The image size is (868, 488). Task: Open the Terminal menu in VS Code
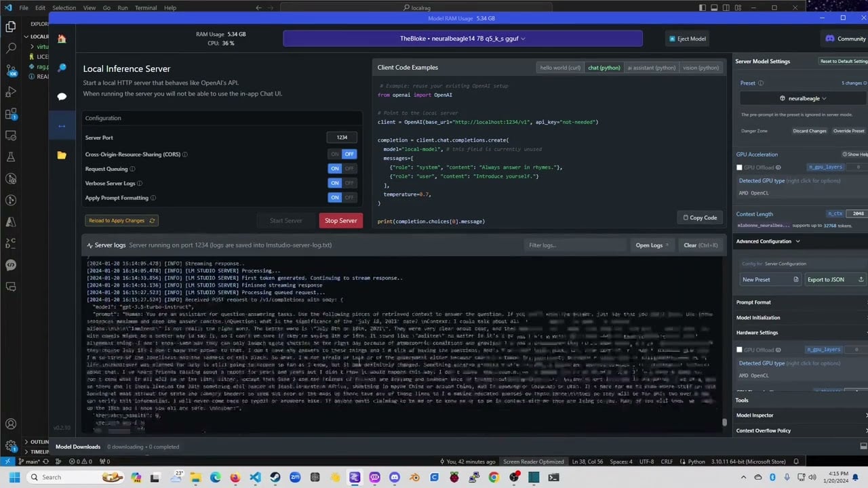(x=145, y=8)
